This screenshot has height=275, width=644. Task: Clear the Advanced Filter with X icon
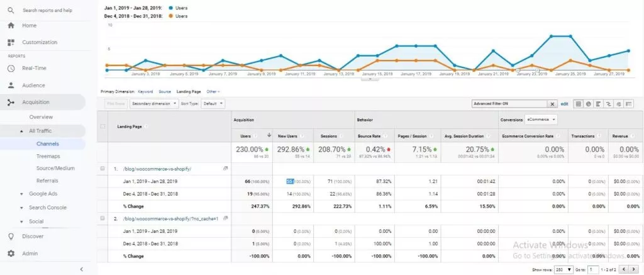click(552, 104)
